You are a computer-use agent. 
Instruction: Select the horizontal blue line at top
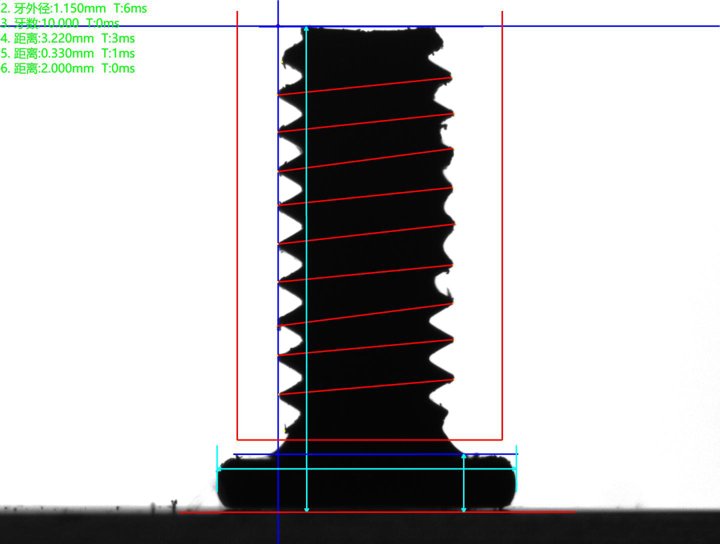[x=600, y=26]
